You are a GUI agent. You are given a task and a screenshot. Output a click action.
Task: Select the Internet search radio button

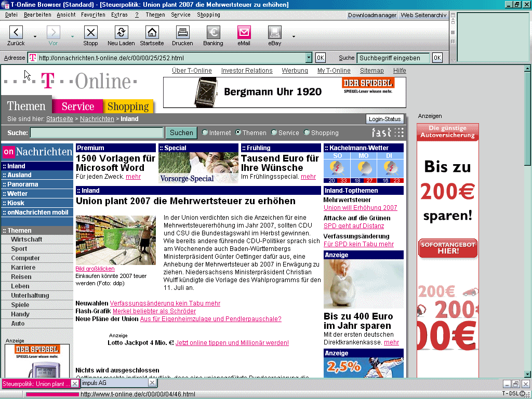[x=205, y=132]
